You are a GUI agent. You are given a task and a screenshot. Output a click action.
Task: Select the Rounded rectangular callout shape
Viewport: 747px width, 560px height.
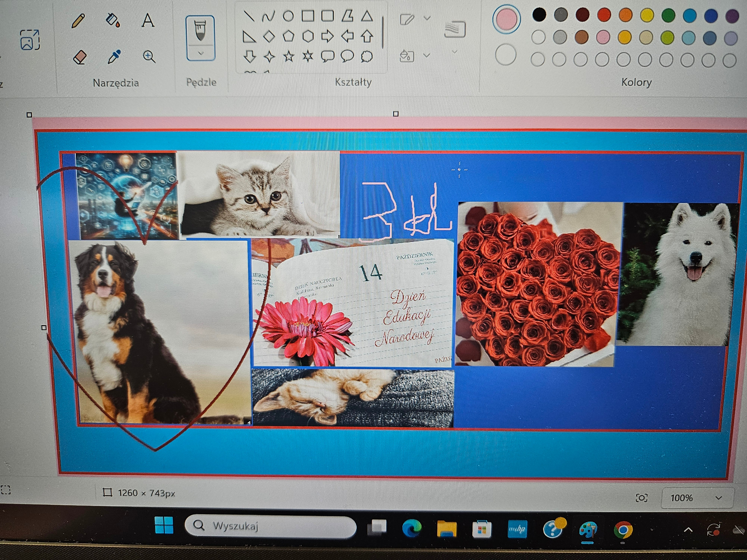pyautogui.click(x=328, y=56)
